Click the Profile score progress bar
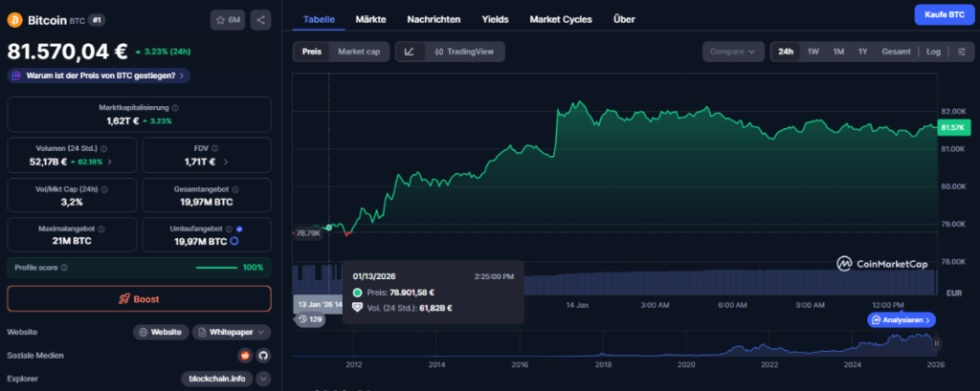The width and height of the screenshot is (980, 391). (x=217, y=268)
